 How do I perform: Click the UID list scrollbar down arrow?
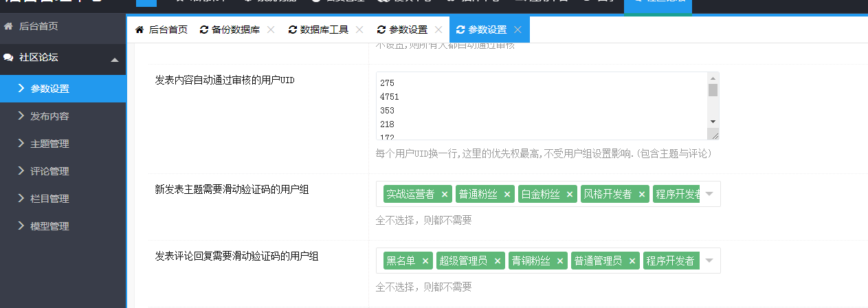(x=713, y=121)
